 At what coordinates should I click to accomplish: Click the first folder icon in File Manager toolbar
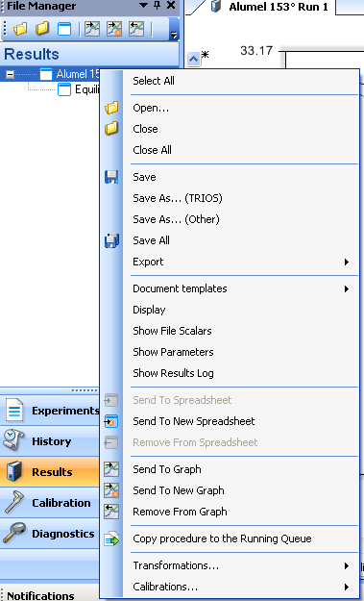[20, 29]
